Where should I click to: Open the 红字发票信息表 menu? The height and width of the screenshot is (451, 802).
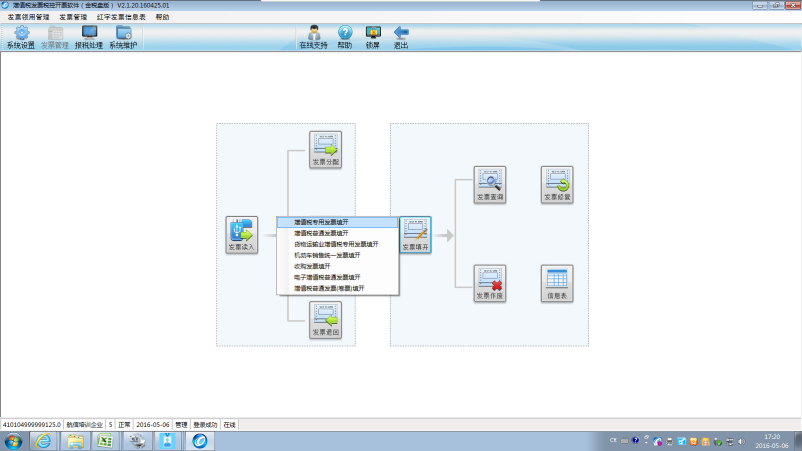(121, 17)
